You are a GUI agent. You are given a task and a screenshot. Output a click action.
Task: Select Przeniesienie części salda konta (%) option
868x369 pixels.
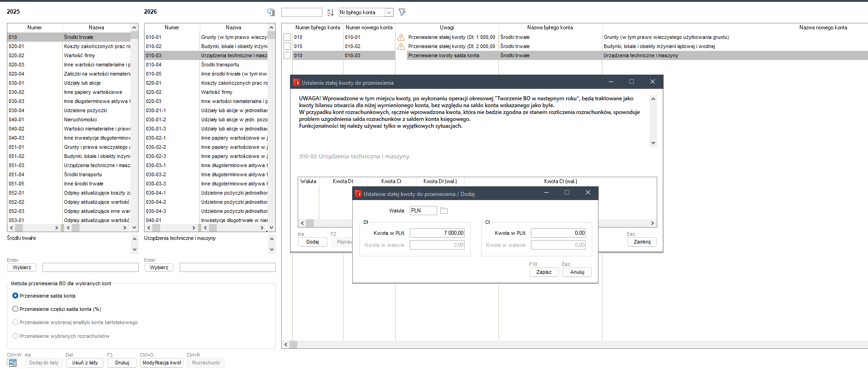16,309
